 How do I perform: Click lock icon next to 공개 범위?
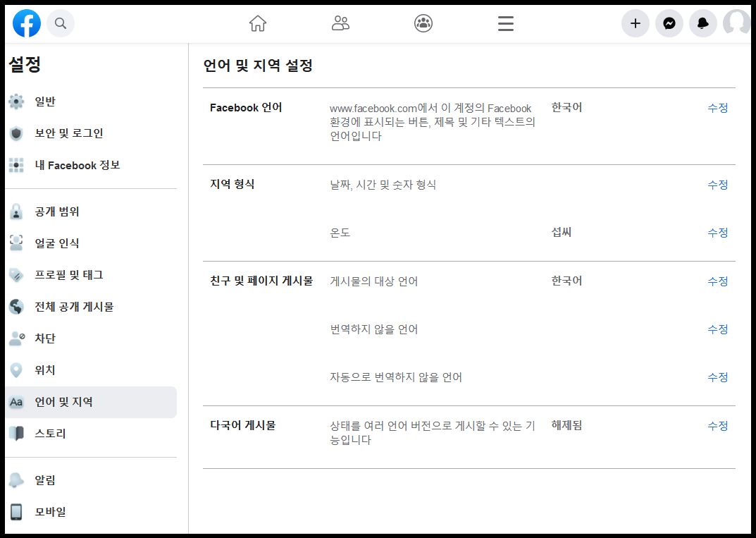click(16, 212)
